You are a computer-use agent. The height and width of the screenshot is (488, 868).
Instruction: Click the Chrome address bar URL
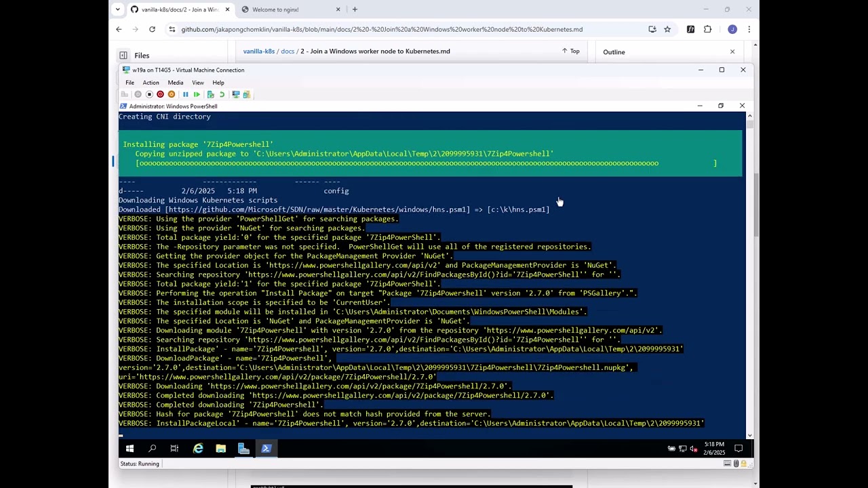pos(382,29)
